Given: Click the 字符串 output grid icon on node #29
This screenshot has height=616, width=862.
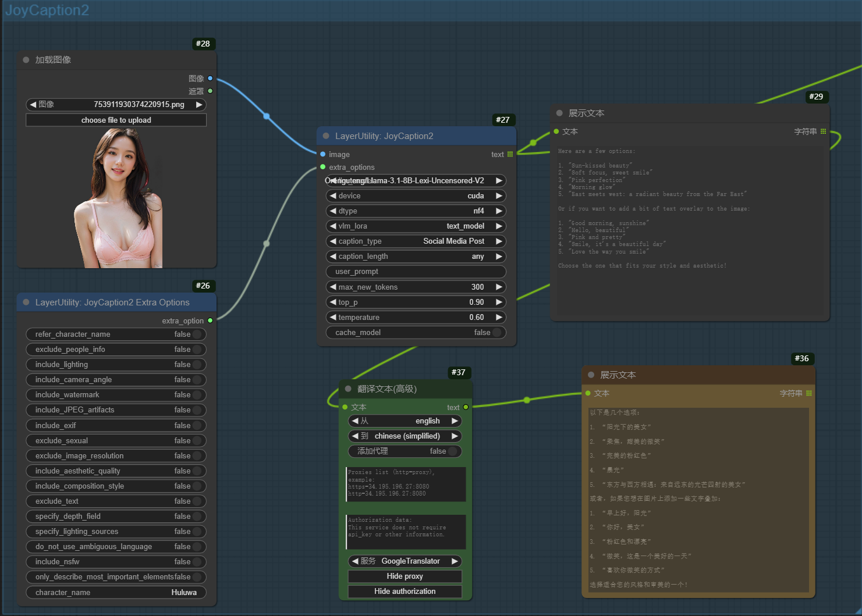Looking at the screenshot, I should 823,131.
